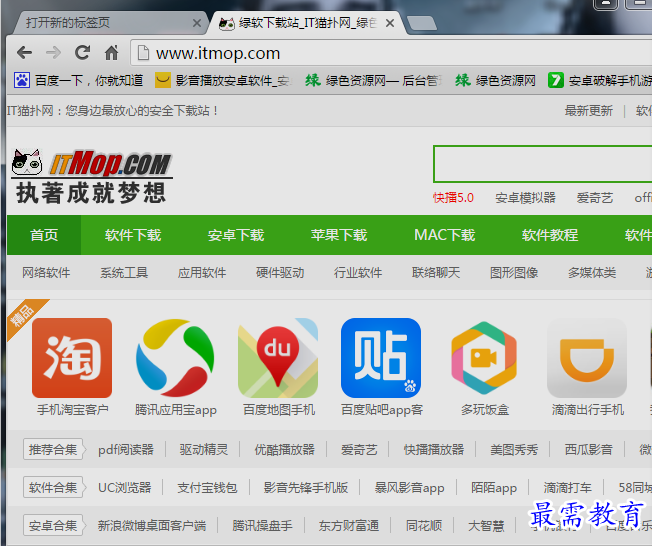Open the 美图秀秀 collection link

point(514,450)
